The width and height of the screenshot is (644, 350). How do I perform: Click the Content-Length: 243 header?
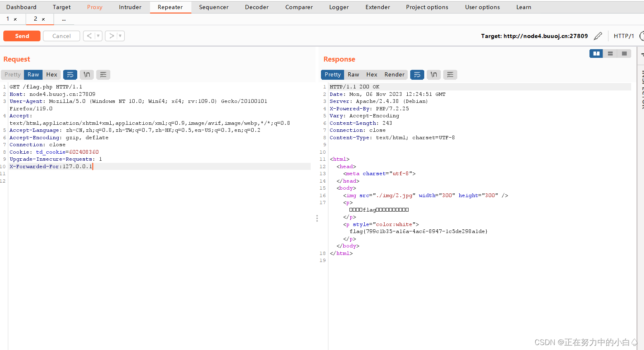pos(361,123)
